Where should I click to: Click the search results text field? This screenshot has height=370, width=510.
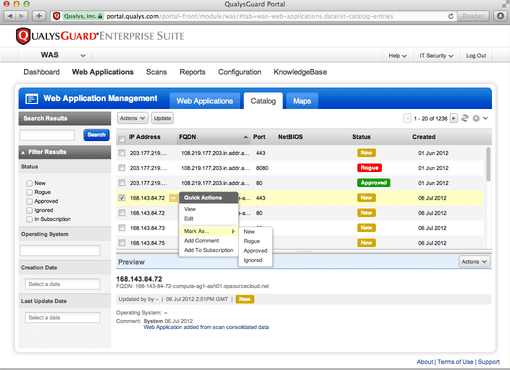pos(47,135)
